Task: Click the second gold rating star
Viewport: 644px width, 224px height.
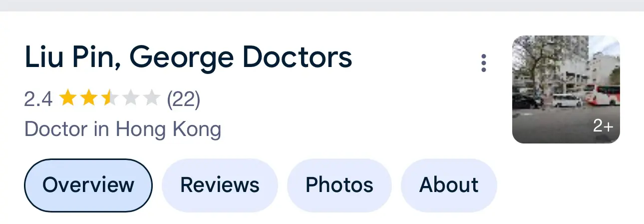Action: click(88, 98)
